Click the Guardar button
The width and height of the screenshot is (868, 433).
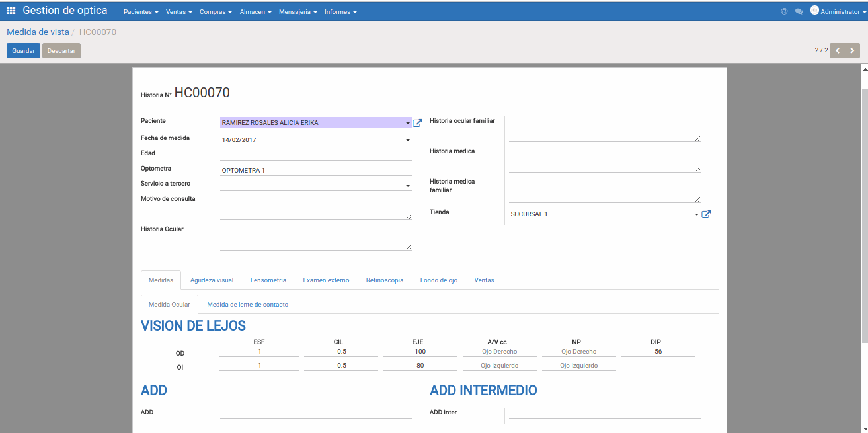point(23,51)
